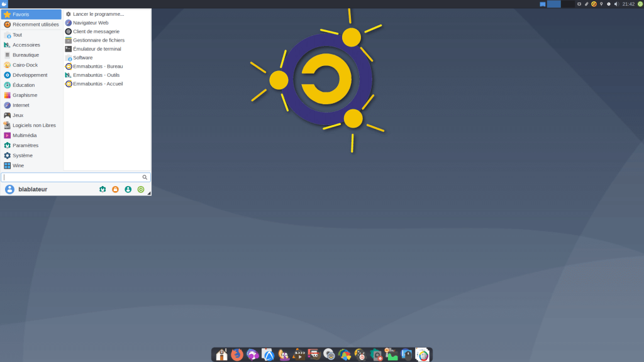Open Bureautique category

tap(31, 55)
